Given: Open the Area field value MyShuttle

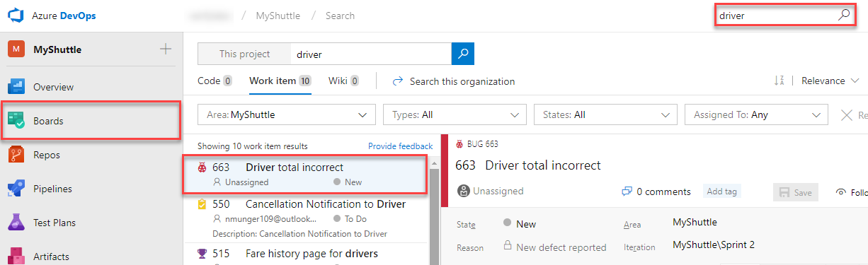Looking at the screenshot, I should tap(695, 223).
